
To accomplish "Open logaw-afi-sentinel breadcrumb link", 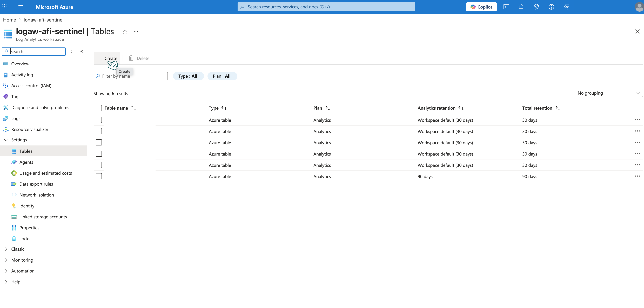I will click(44, 20).
